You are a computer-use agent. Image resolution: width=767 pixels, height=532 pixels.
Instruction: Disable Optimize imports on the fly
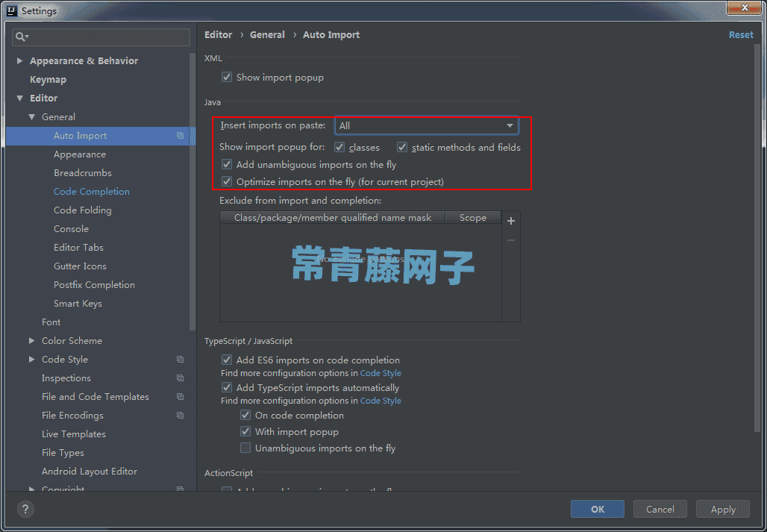pos(227,181)
